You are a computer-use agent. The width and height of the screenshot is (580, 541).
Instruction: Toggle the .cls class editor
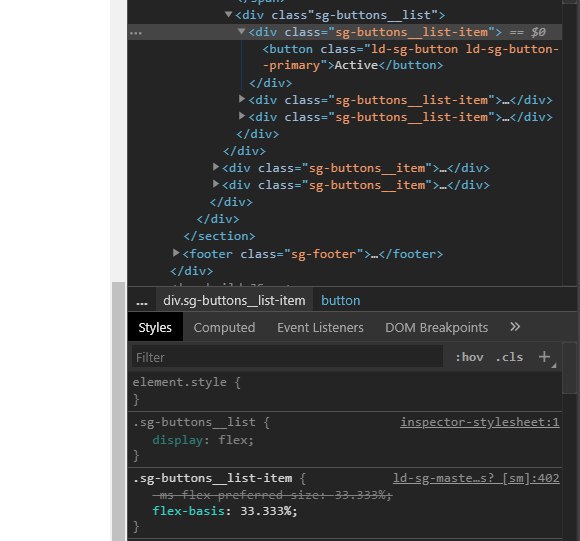(509, 357)
